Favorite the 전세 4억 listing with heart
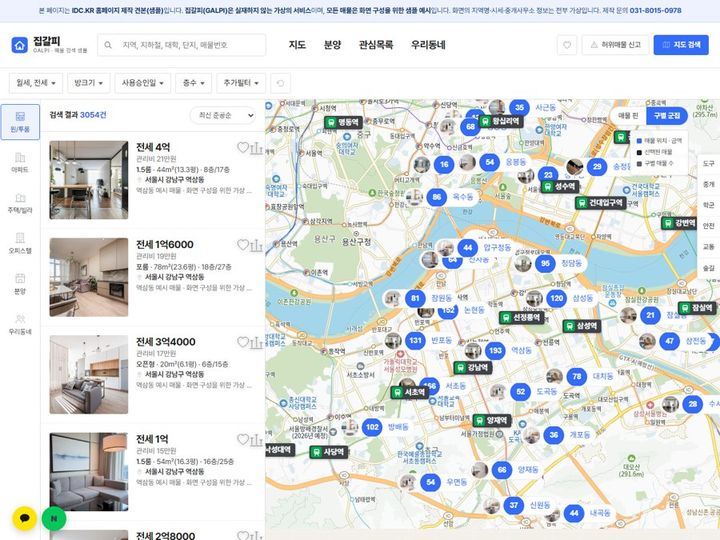The height and width of the screenshot is (540, 720). (243, 147)
